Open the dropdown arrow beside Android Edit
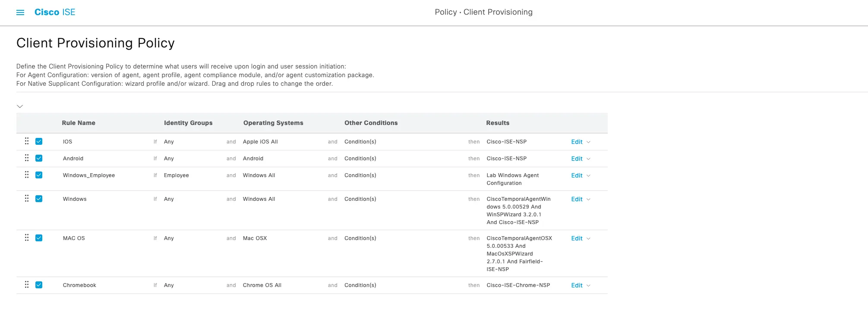The image size is (868, 312). pos(588,159)
